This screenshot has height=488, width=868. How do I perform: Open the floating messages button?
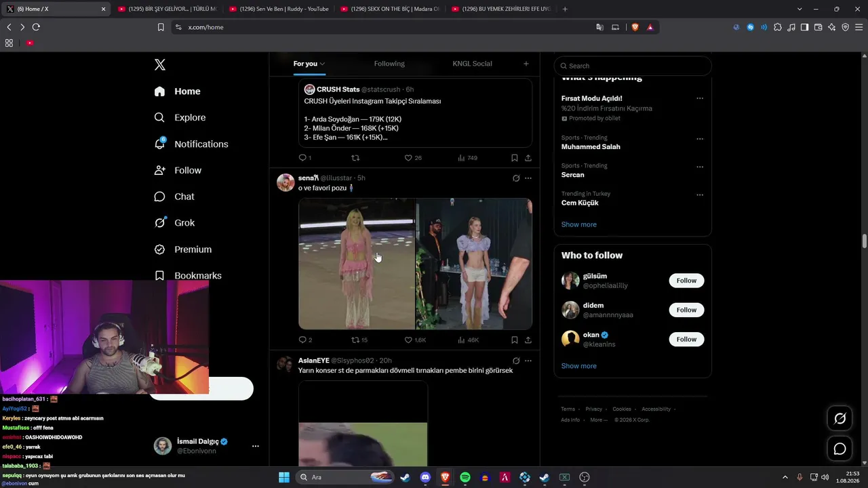click(x=840, y=449)
